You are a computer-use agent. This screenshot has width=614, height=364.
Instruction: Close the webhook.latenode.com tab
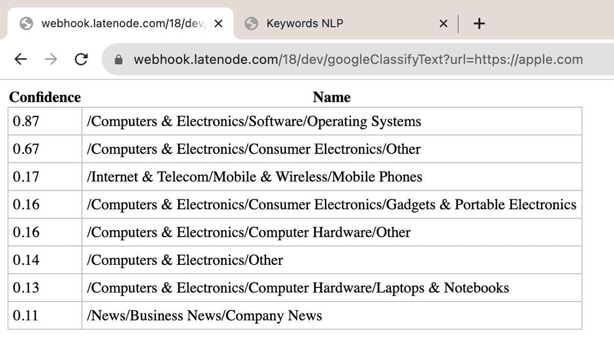click(x=218, y=24)
